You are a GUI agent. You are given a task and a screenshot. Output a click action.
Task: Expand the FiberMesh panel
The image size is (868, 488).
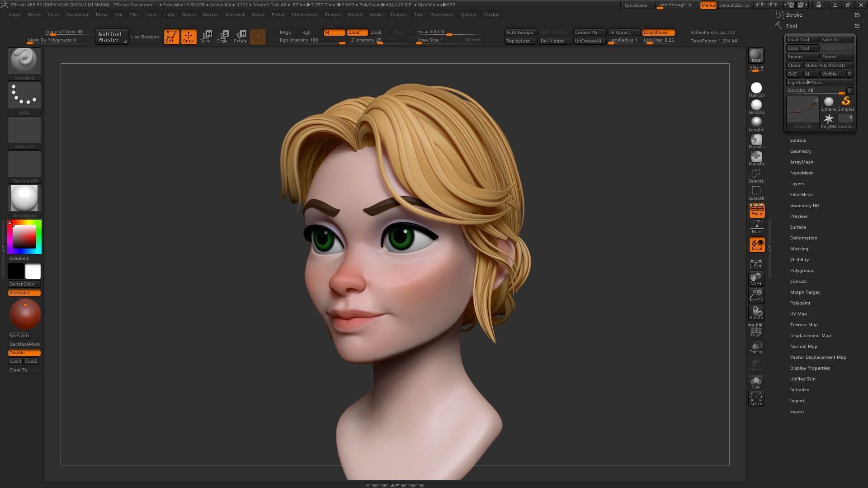(x=801, y=194)
